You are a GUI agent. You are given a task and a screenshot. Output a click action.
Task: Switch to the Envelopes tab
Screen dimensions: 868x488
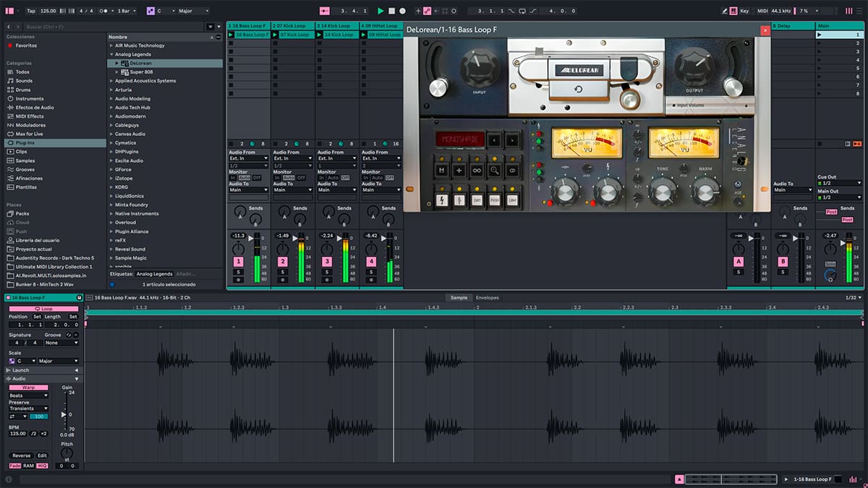pyautogui.click(x=487, y=297)
